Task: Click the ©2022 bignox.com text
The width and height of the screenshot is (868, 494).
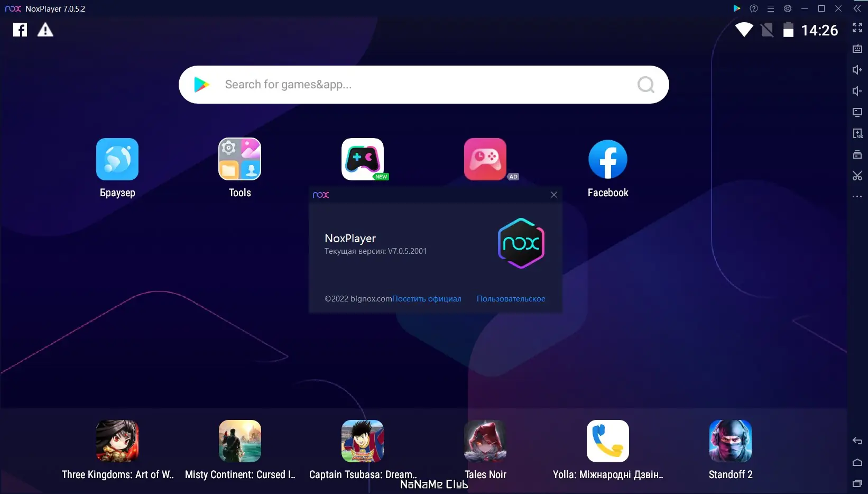Action: click(x=358, y=299)
